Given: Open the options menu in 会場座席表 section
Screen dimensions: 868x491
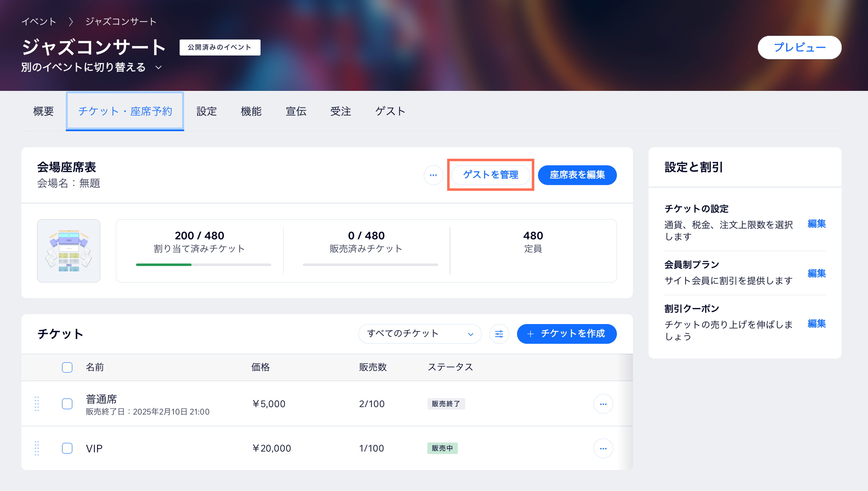Looking at the screenshot, I should (433, 175).
